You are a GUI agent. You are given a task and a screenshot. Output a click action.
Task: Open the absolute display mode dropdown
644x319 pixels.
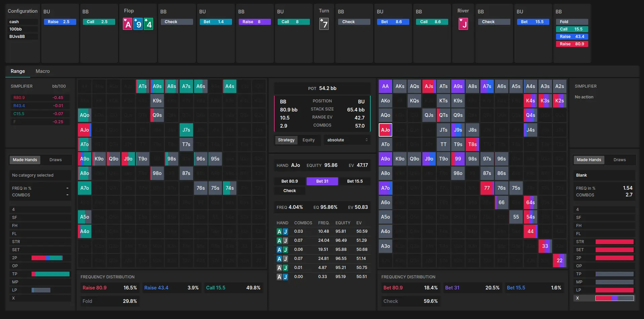(x=347, y=140)
